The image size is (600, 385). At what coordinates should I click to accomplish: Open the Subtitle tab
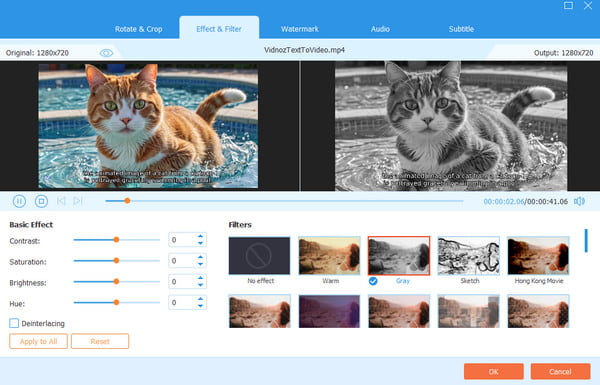tap(461, 29)
